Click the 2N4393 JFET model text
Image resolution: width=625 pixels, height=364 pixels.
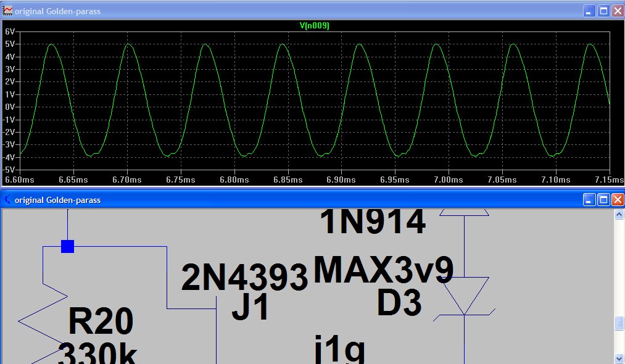pyautogui.click(x=244, y=277)
